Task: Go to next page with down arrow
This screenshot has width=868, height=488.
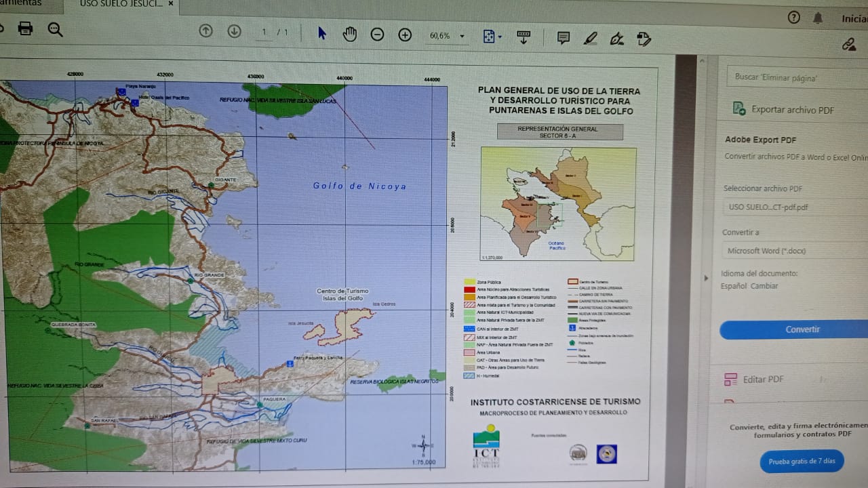Action: (x=234, y=31)
